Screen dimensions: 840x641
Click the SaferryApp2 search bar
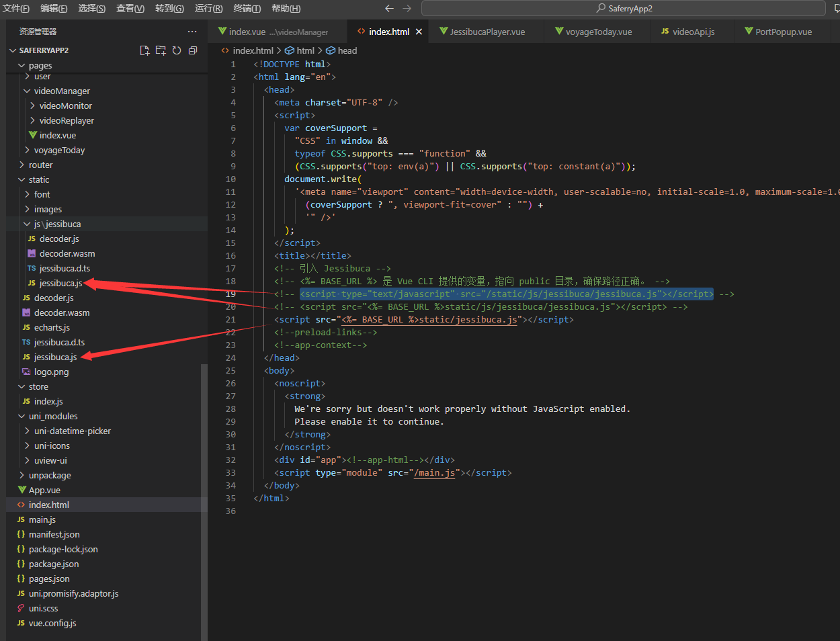(624, 8)
